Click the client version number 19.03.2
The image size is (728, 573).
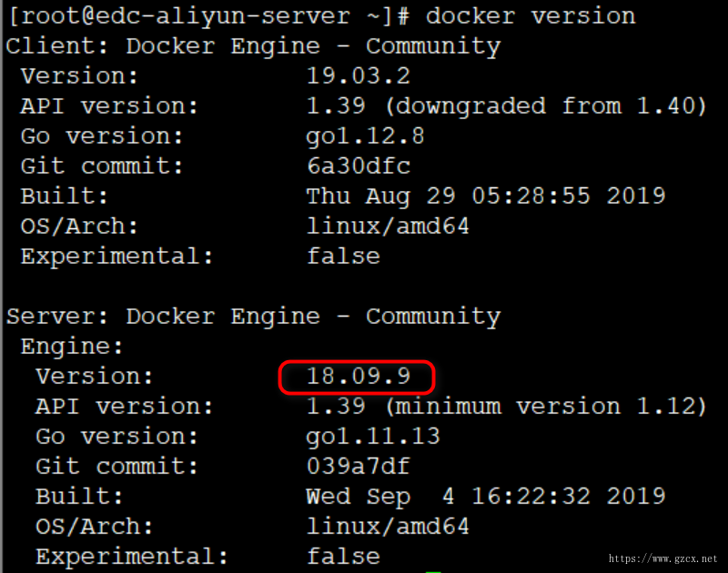358,75
